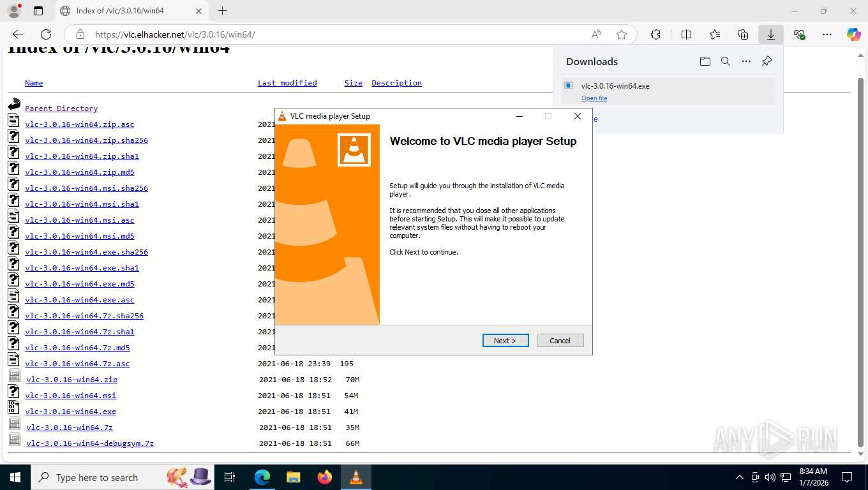Open Windows Start menu
The width and height of the screenshot is (868, 490).
click(15, 477)
